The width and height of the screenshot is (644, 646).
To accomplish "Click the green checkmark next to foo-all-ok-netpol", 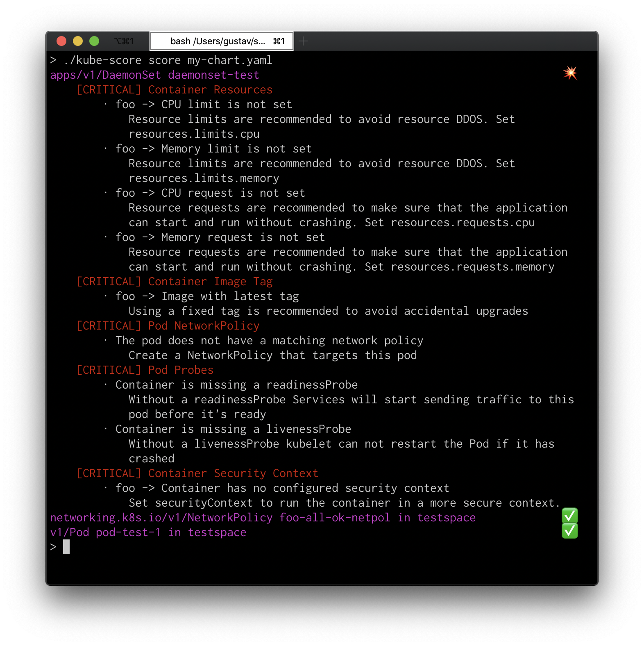I will (569, 516).
